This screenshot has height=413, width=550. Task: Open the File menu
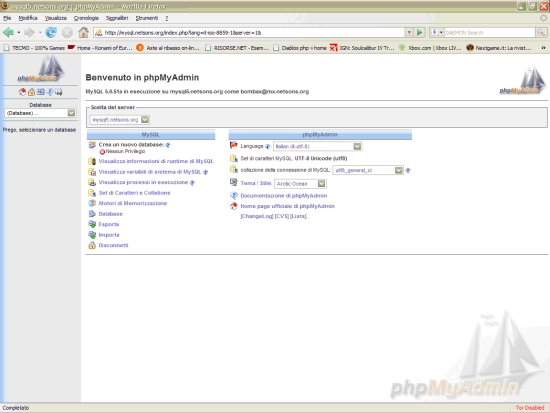pos(7,18)
